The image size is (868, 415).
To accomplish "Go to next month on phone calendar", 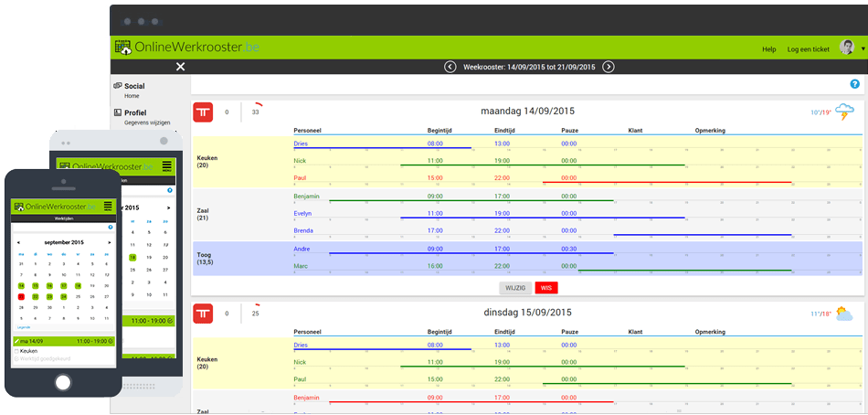I will [x=110, y=242].
